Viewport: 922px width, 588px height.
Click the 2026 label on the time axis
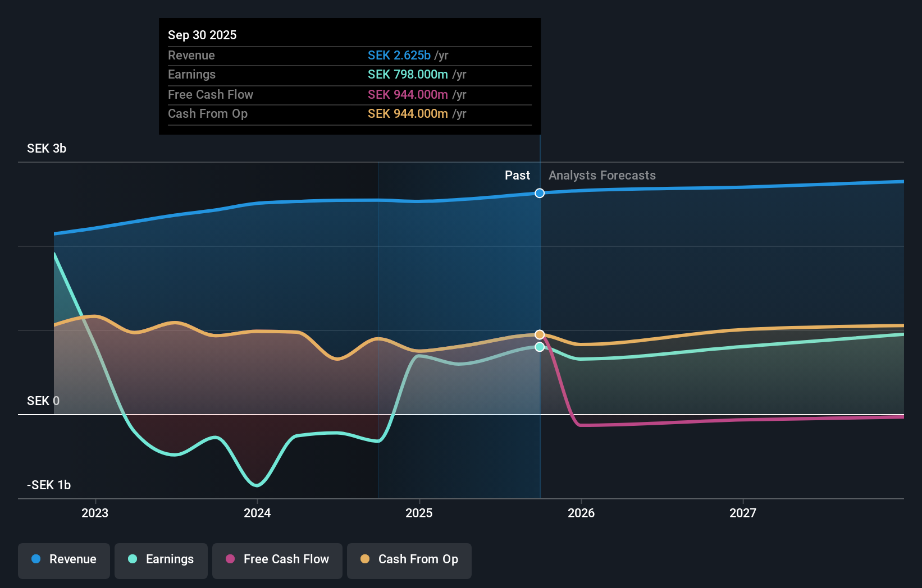point(582,512)
